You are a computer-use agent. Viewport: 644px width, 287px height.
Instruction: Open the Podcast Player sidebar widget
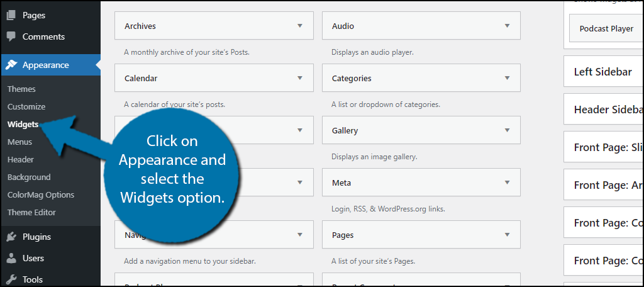click(606, 29)
